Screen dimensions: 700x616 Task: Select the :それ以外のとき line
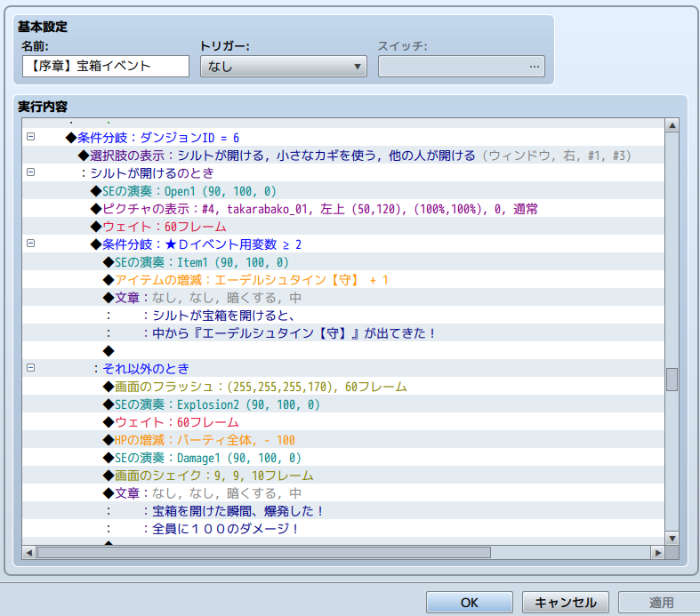pos(342,368)
